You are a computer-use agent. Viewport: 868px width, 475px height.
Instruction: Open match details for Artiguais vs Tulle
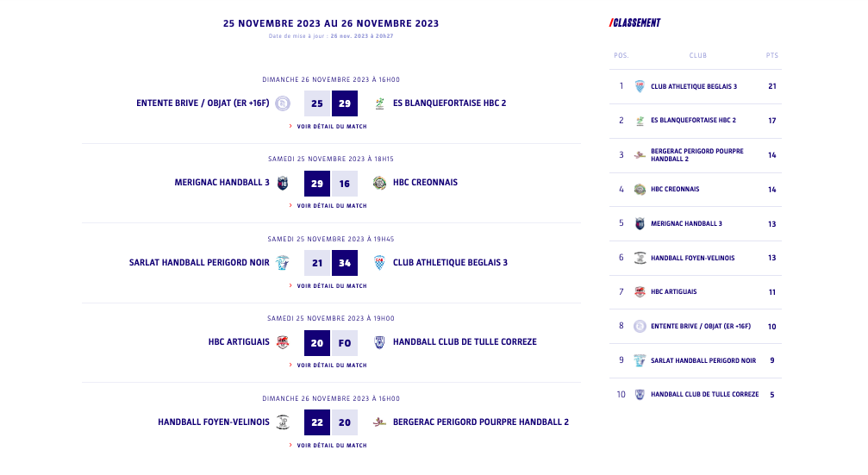click(x=331, y=366)
